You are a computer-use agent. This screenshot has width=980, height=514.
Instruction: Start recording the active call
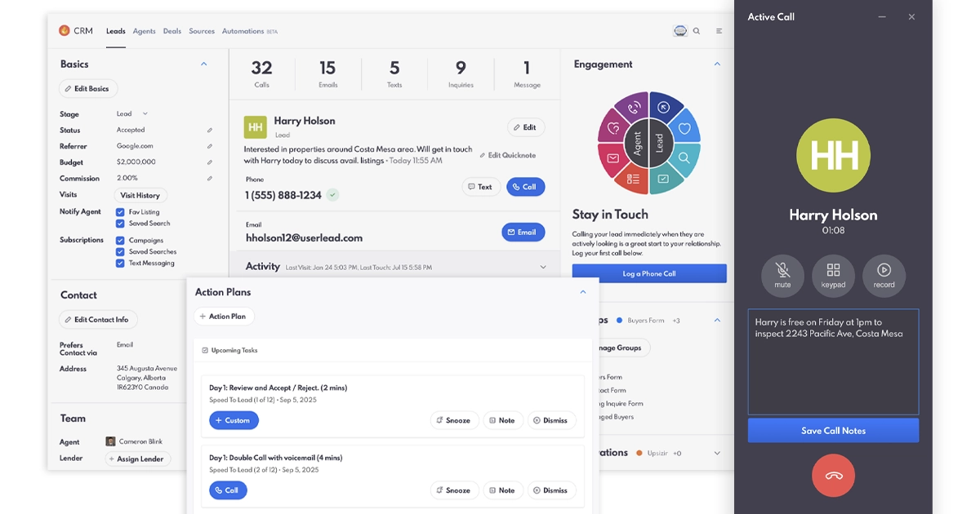pyautogui.click(x=884, y=276)
